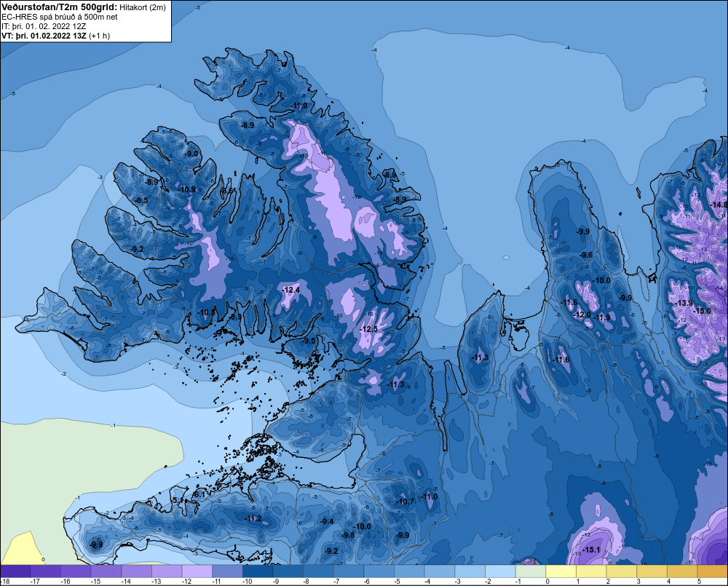Click the -13.9 temperature value on the map
Image resolution: width=728 pixels, height=586 pixels.
(x=684, y=303)
